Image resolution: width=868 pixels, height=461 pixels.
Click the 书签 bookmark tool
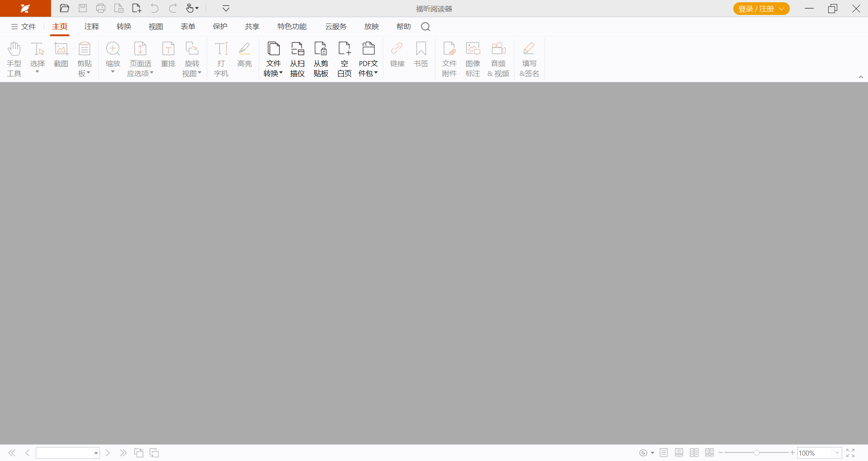coord(421,55)
